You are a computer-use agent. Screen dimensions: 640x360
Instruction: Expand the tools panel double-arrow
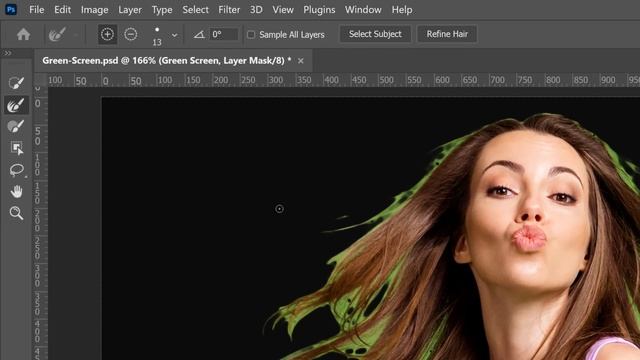point(7,53)
